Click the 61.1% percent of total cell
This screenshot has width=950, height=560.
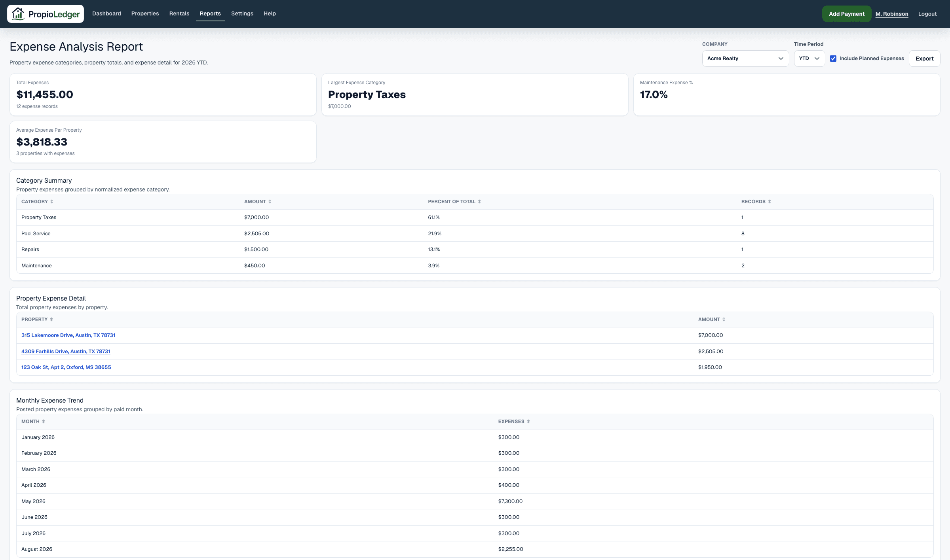click(434, 218)
